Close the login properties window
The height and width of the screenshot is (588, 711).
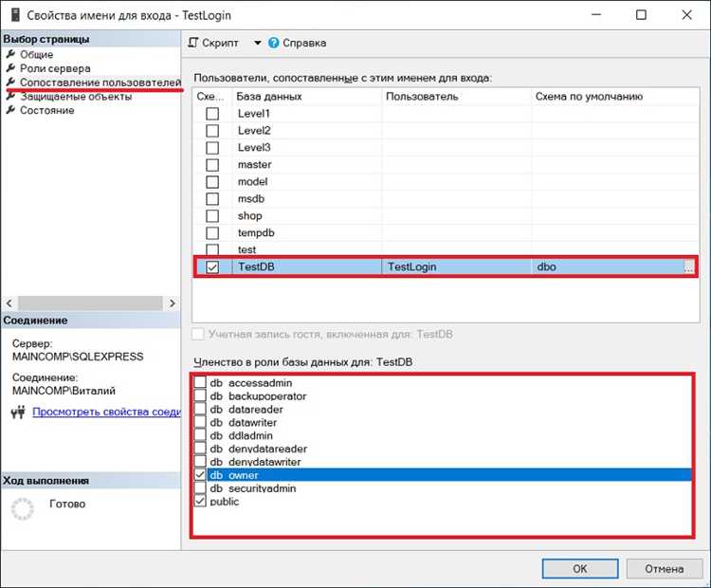click(686, 15)
